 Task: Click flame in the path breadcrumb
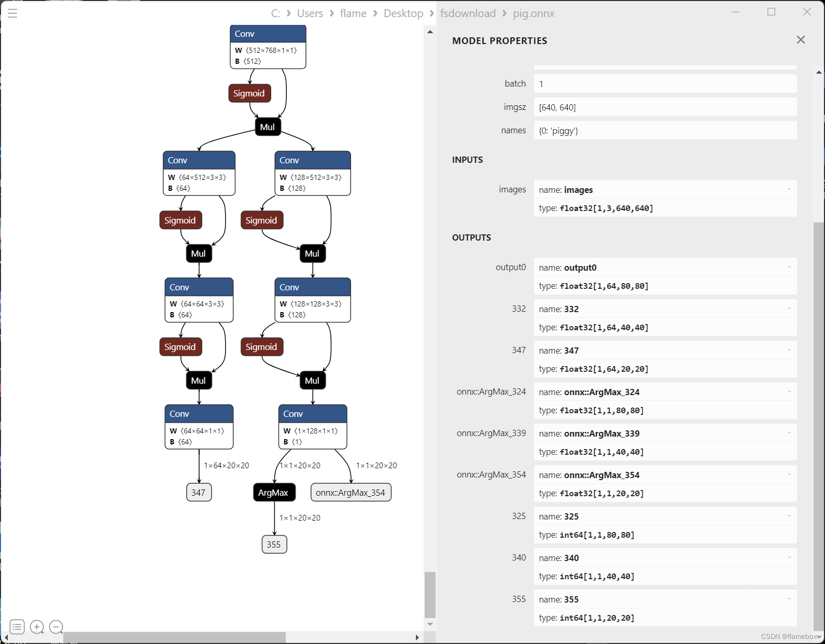point(353,13)
